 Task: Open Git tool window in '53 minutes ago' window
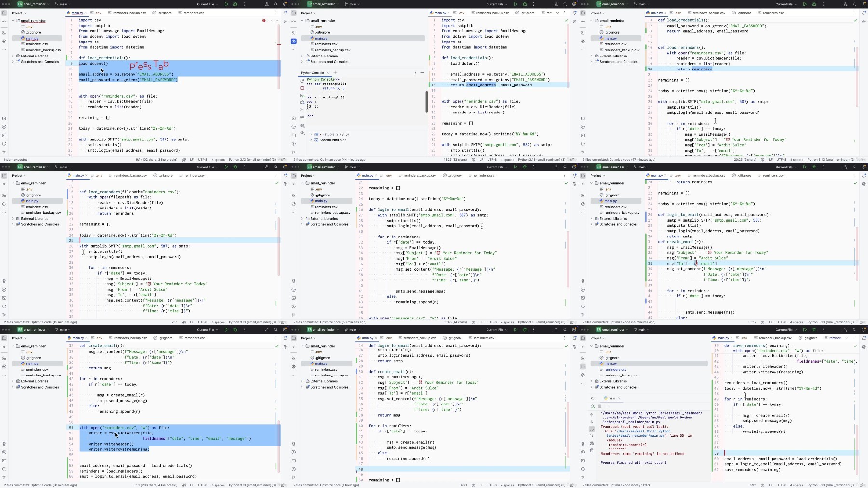pyautogui.click(x=294, y=314)
